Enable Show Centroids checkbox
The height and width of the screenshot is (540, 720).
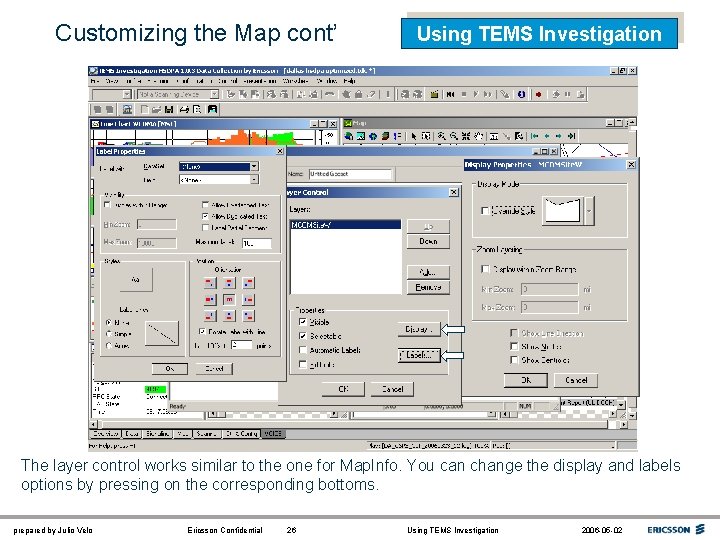pyautogui.click(x=514, y=360)
